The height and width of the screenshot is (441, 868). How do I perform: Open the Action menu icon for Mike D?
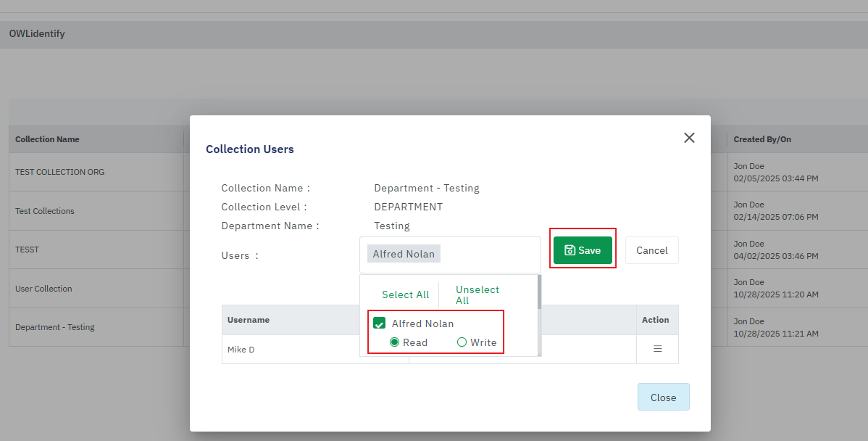(x=658, y=349)
